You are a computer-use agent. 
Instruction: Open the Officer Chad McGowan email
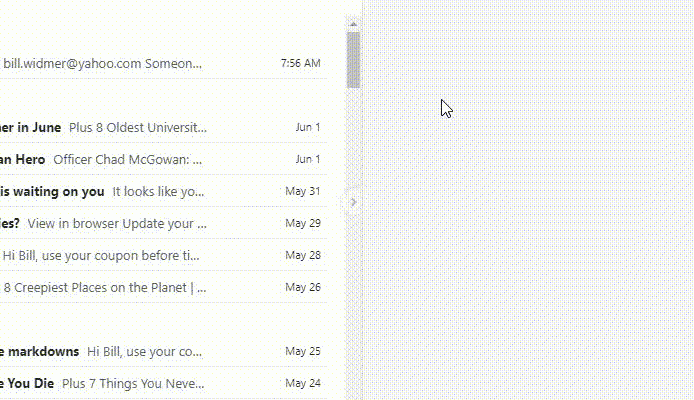point(128,159)
